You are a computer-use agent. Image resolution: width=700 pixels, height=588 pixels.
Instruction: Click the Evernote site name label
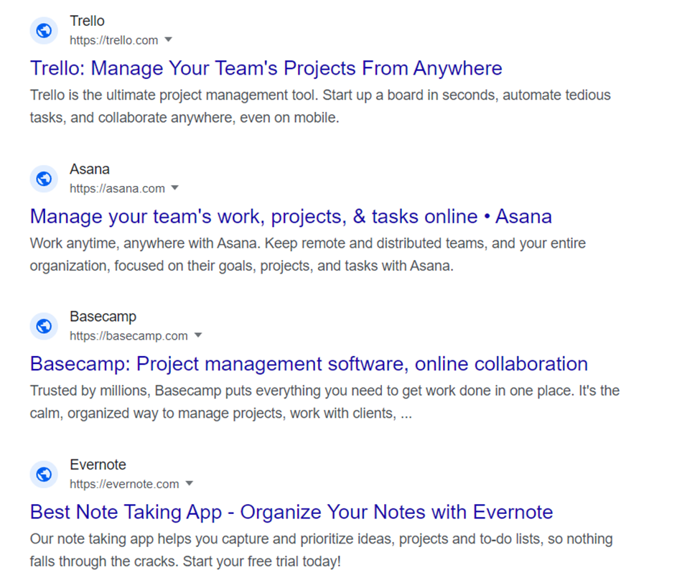(98, 465)
